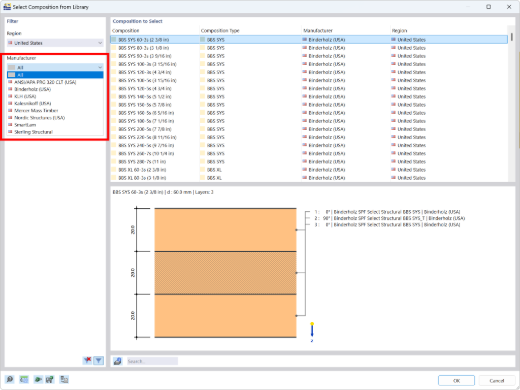The width and height of the screenshot is (520, 390).
Task: Click the color swatch of row BBS SYS 80-3s
Action: click(x=114, y=48)
